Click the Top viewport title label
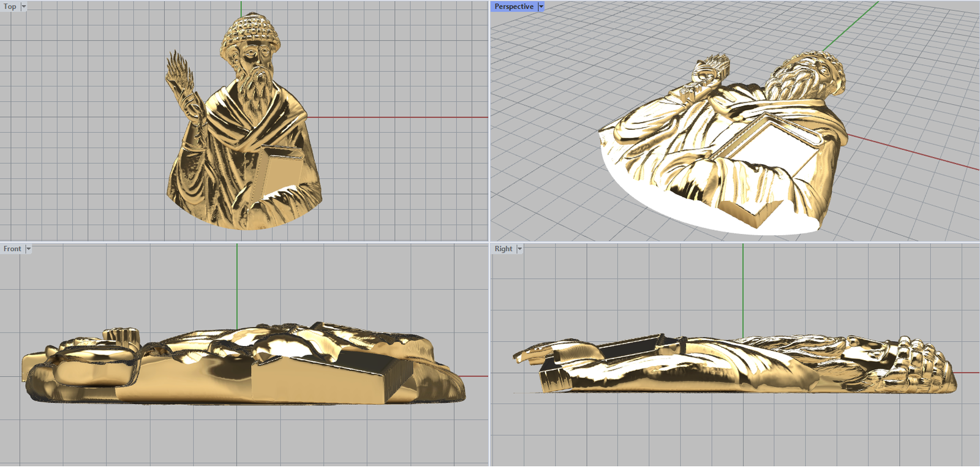The image size is (980, 471). point(10,6)
